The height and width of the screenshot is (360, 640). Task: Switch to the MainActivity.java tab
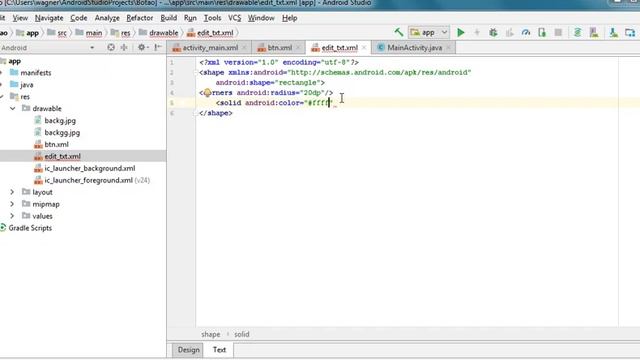414,48
